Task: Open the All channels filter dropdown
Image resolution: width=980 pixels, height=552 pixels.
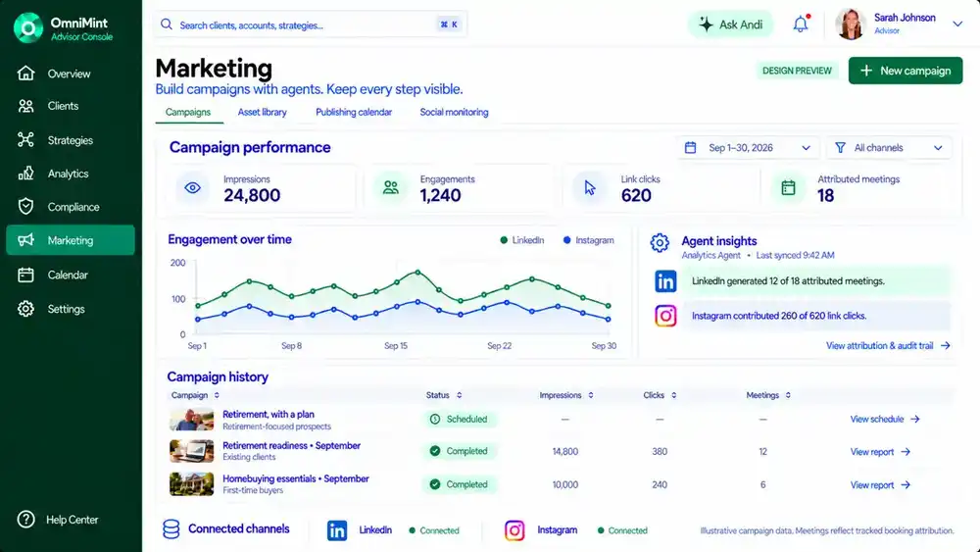Action: tap(889, 147)
